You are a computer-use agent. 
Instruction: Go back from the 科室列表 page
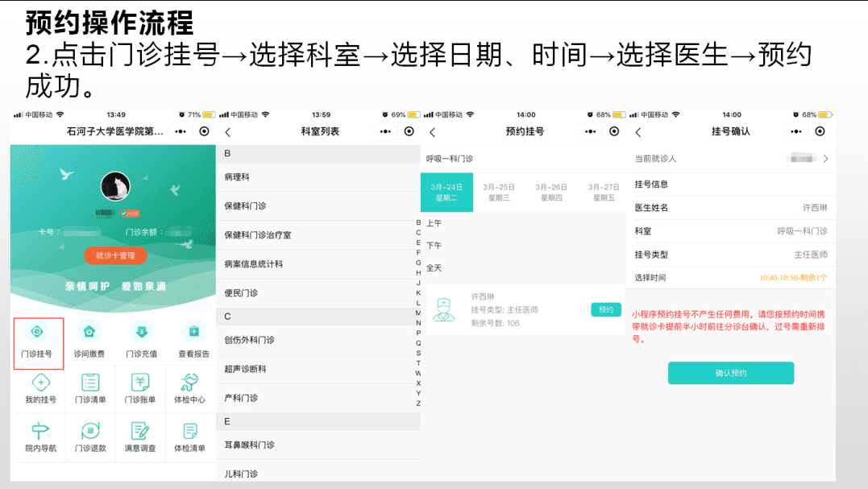tap(228, 132)
